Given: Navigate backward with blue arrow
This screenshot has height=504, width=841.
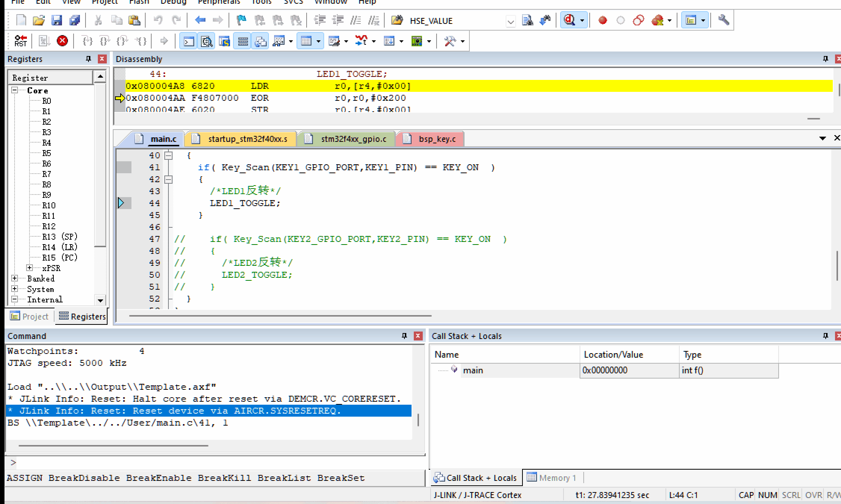Looking at the screenshot, I should [x=200, y=20].
